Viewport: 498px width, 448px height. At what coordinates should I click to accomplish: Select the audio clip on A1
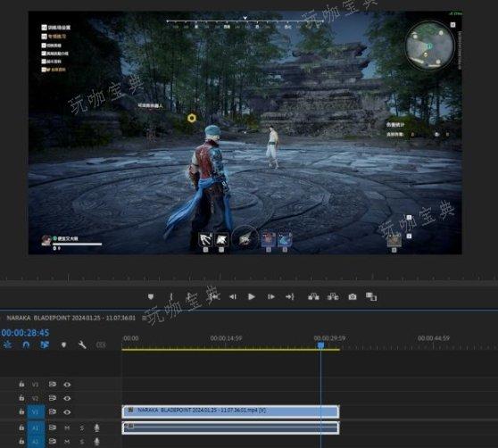tap(230, 427)
